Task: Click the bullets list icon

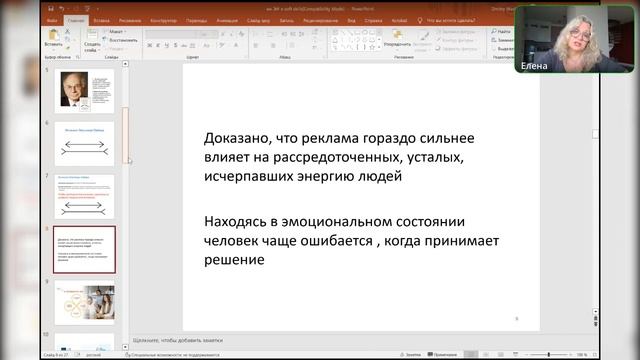Action: 255,34
